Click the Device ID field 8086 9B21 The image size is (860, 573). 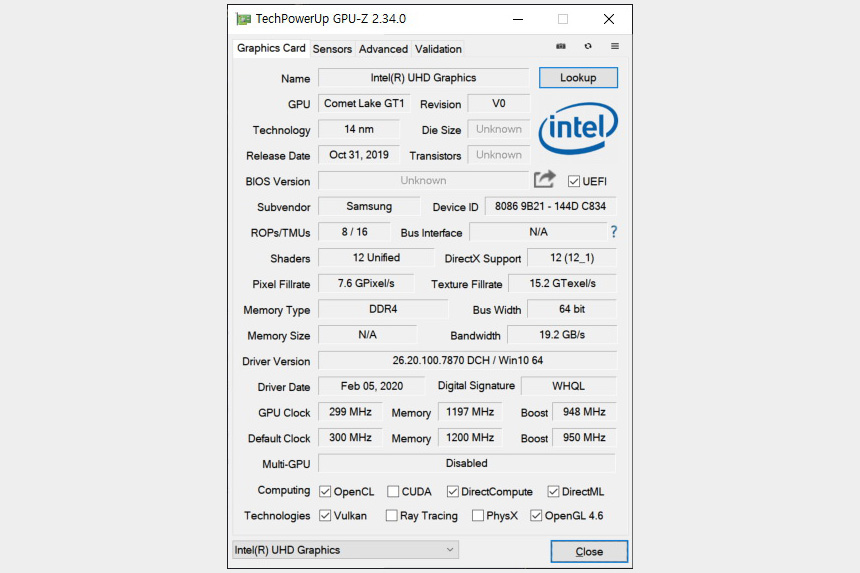point(550,206)
